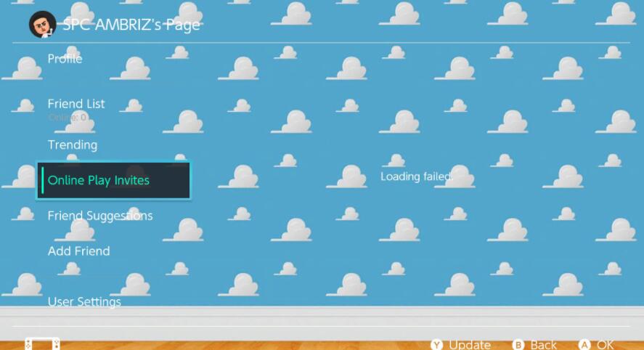Click the Y button icon for Update
644x350 pixels.
click(x=436, y=344)
